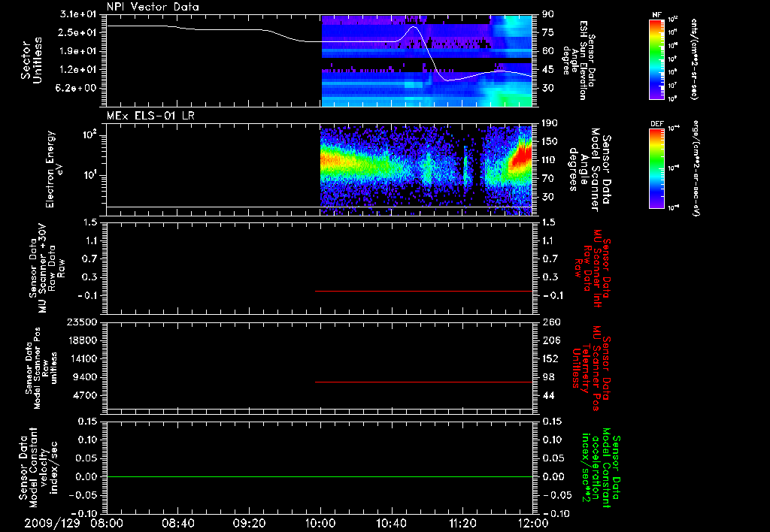Viewport: 770px width, 532px height.
Task: Click the 'MEx ELS-01 LR' panel title
Action: click(x=150, y=116)
